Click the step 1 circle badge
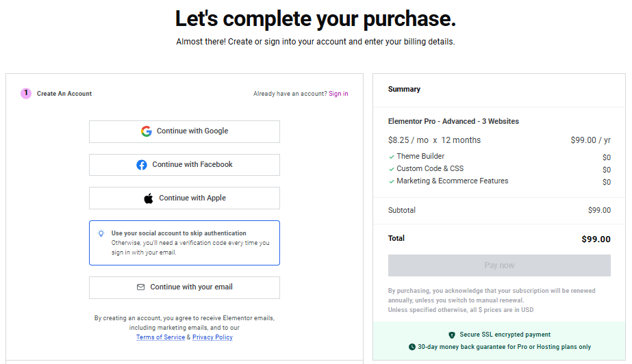This screenshot has height=364, width=632. pos(26,94)
